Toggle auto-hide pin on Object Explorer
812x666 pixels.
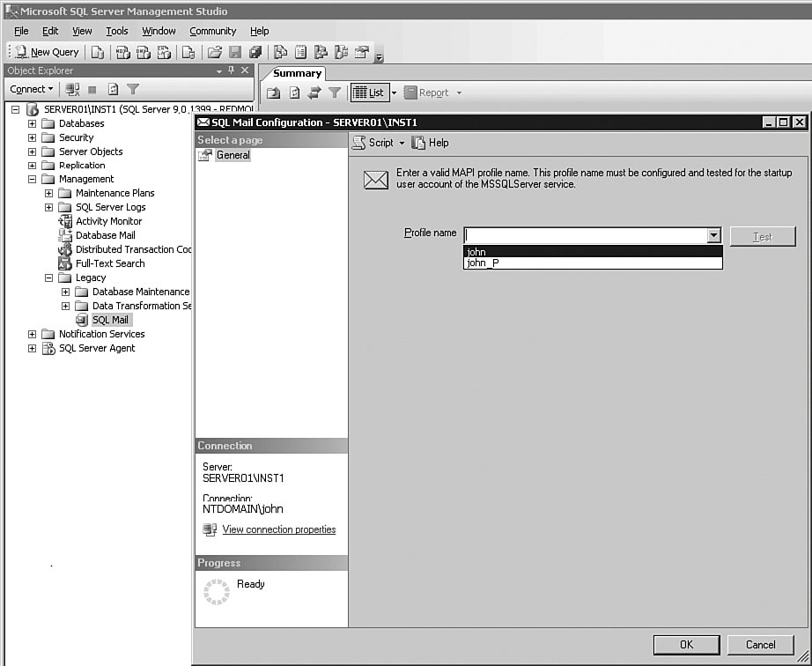pyautogui.click(x=232, y=70)
